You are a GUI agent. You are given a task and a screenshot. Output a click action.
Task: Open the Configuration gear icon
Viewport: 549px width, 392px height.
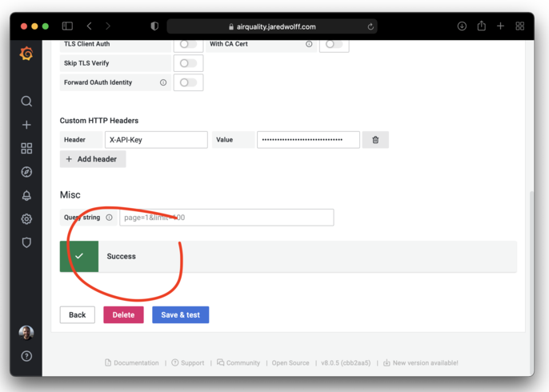26,219
